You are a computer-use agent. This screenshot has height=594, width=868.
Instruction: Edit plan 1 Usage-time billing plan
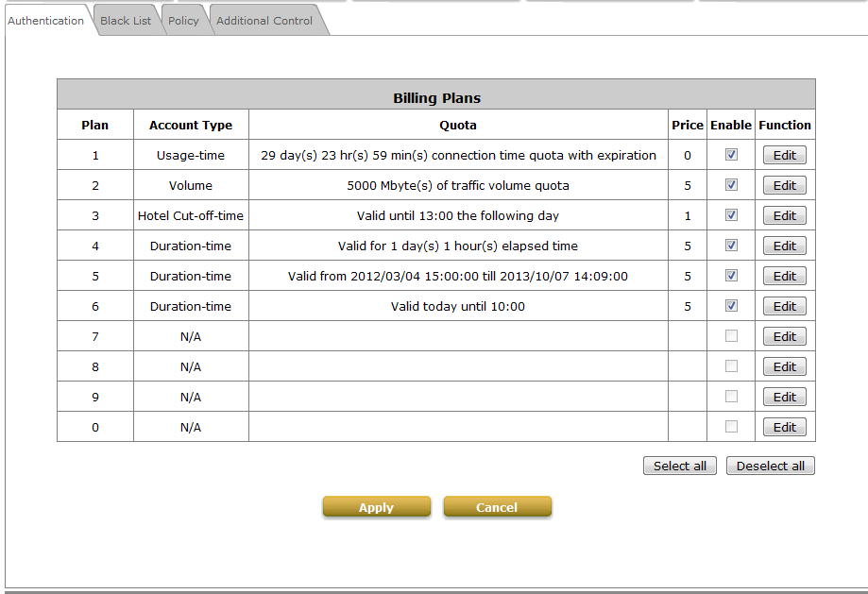pos(784,156)
